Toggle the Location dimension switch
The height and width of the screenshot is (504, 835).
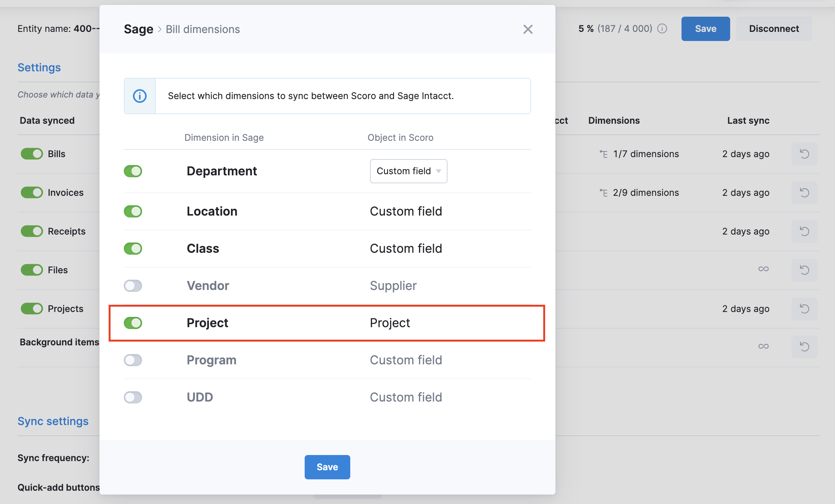click(133, 211)
